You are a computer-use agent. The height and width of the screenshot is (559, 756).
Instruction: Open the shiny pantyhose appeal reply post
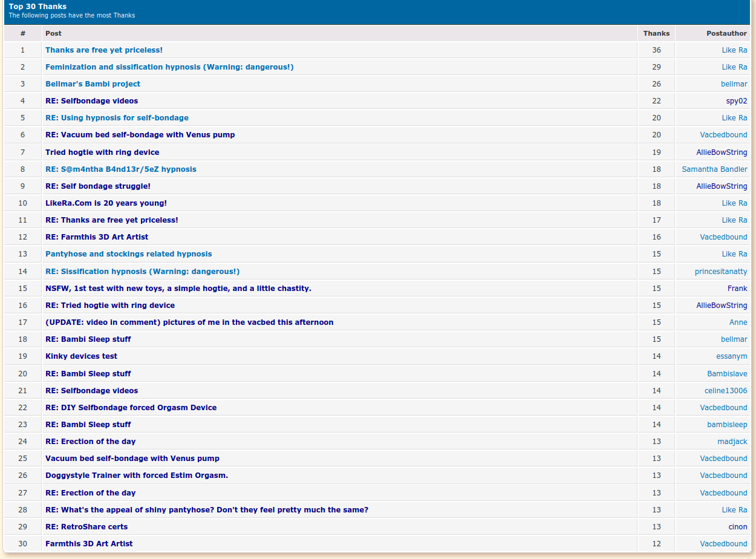click(206, 510)
